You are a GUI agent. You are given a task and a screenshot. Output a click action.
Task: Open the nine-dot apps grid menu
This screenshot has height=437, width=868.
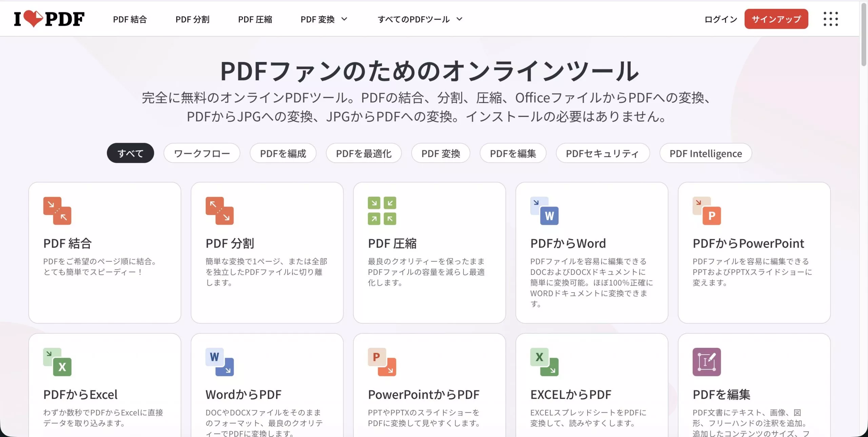click(x=830, y=19)
